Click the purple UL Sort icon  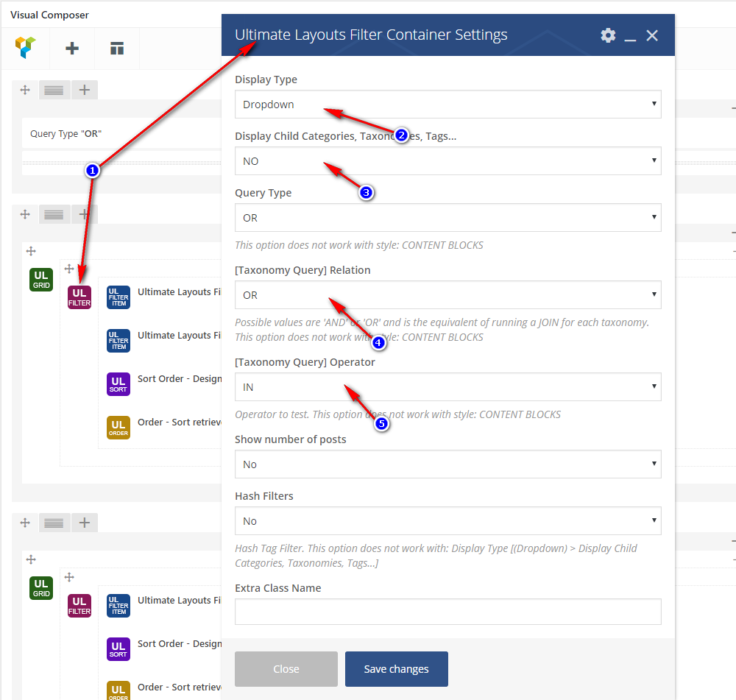(118, 384)
